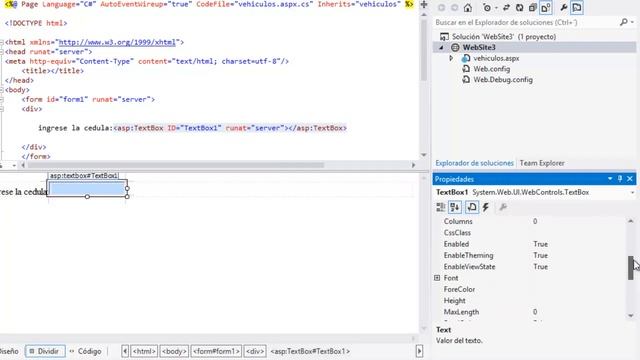This screenshot has width=640, height=360.
Task: Select the Web.Debug.config file
Action: (503, 80)
